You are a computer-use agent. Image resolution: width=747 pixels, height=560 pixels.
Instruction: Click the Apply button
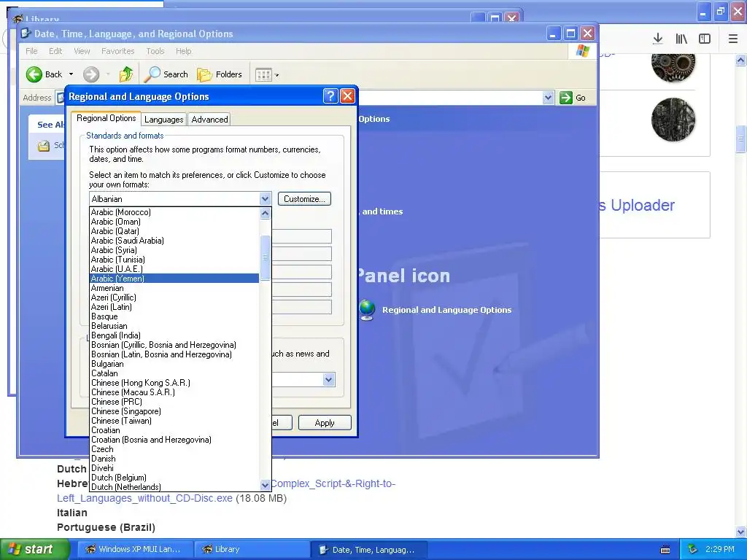(325, 423)
